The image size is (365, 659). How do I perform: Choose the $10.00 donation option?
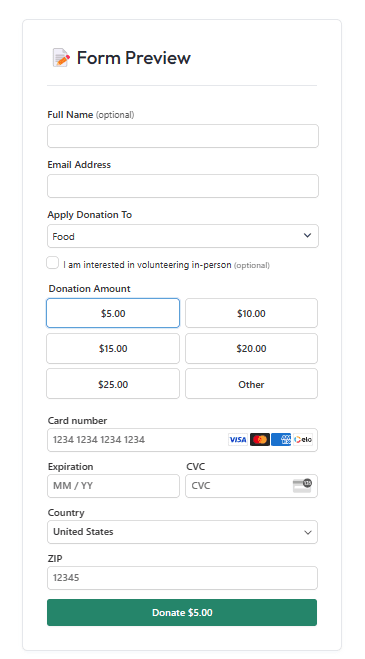point(251,313)
